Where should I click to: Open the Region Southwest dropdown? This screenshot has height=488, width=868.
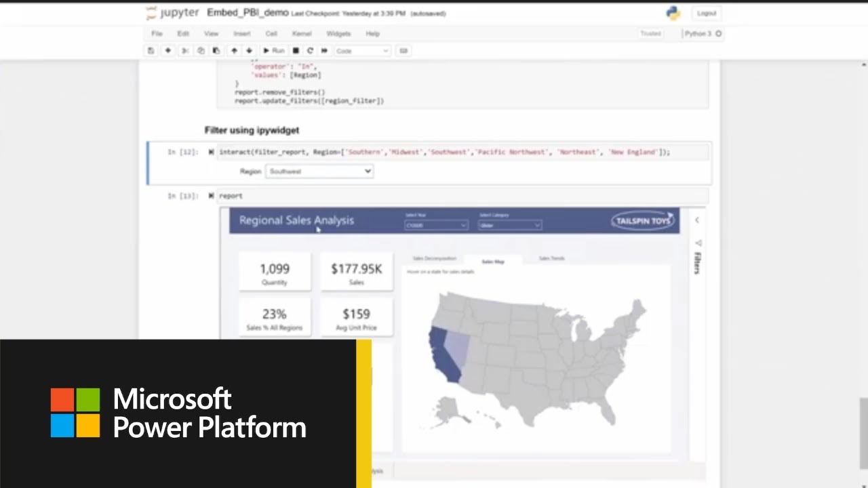(319, 171)
